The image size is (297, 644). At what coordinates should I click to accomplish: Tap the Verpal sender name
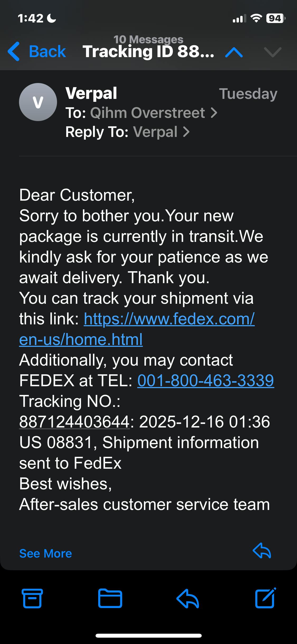(x=91, y=93)
